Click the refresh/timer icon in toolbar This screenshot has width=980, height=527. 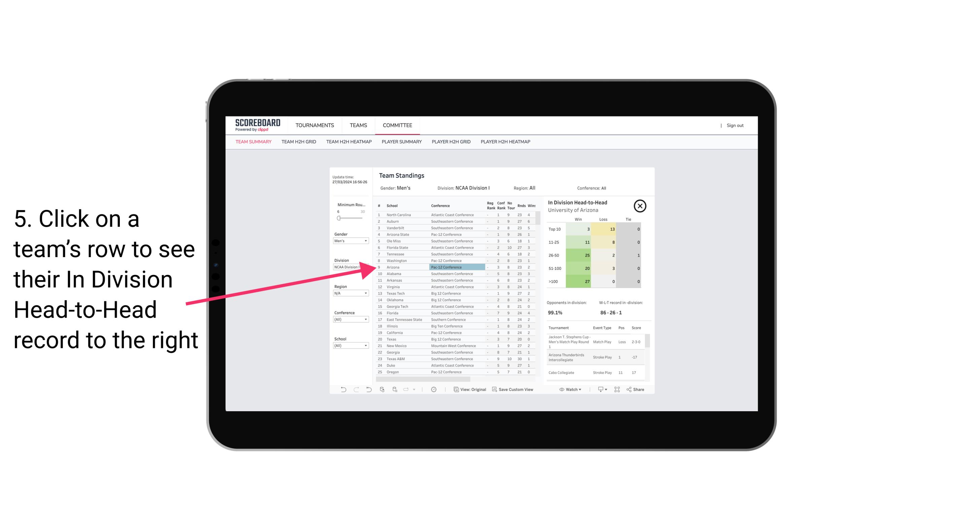point(434,389)
